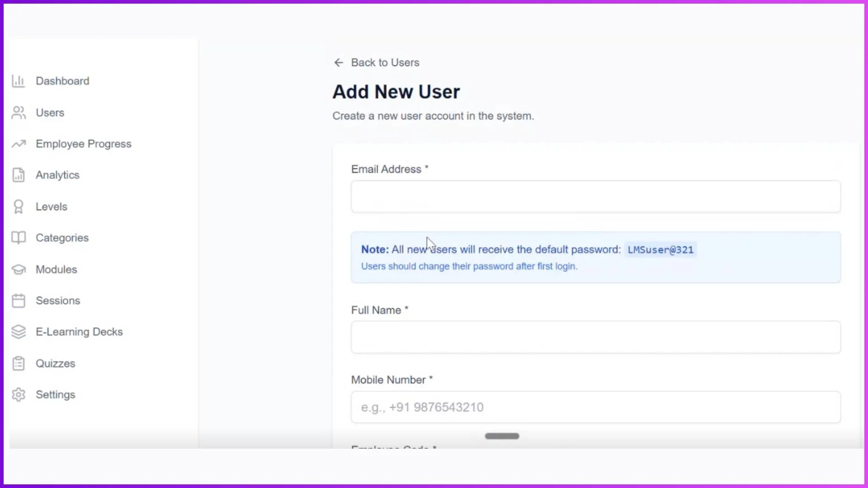Open Settings via the gear icon
The height and width of the screenshot is (488, 868).
tap(18, 394)
